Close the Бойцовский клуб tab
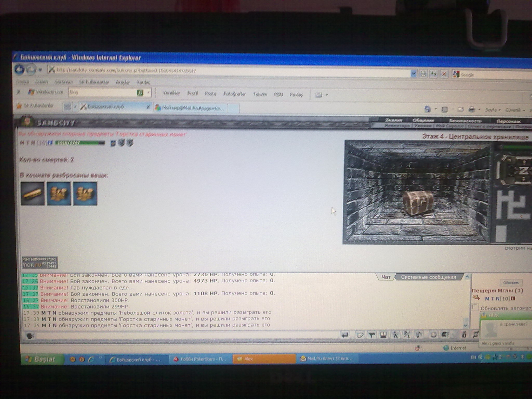The image size is (532, 399). 148,107
